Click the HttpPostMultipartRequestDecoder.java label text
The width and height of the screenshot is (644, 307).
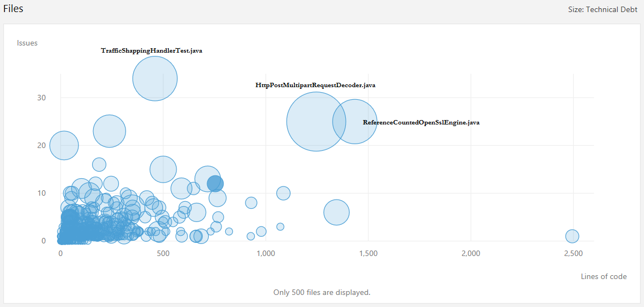pyautogui.click(x=315, y=86)
